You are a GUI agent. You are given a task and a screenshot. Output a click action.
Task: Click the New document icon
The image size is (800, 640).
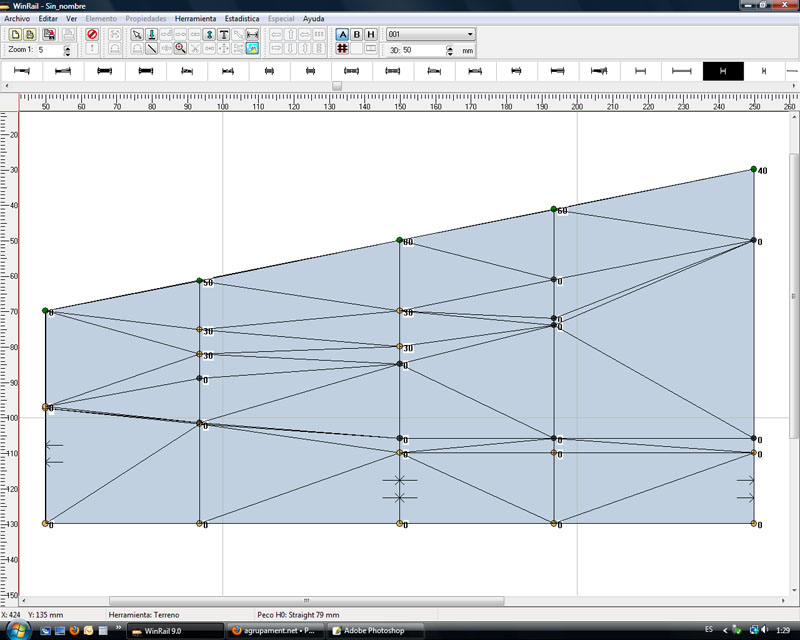[x=14, y=34]
